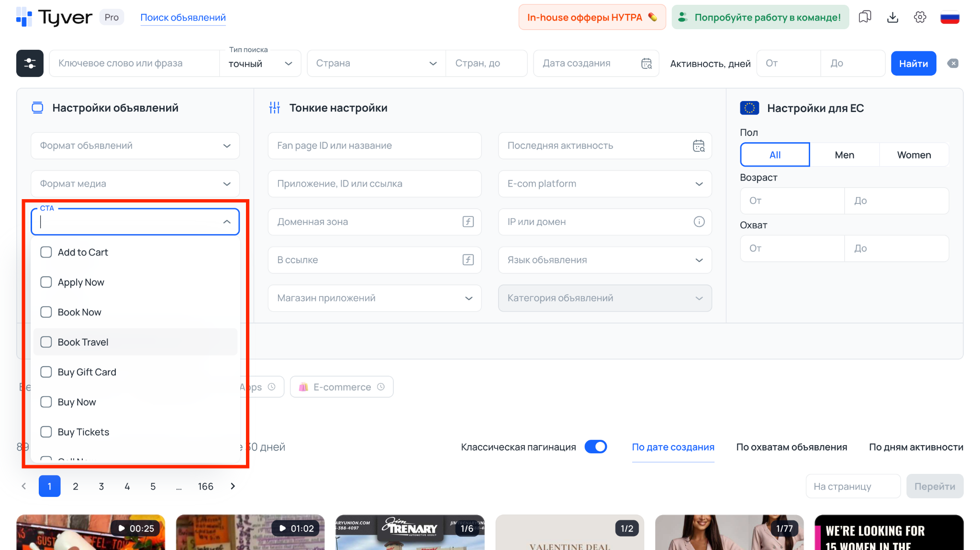Viewport: 980px width, 550px height.
Task: Open the settings gear icon
Action: pyautogui.click(x=920, y=17)
